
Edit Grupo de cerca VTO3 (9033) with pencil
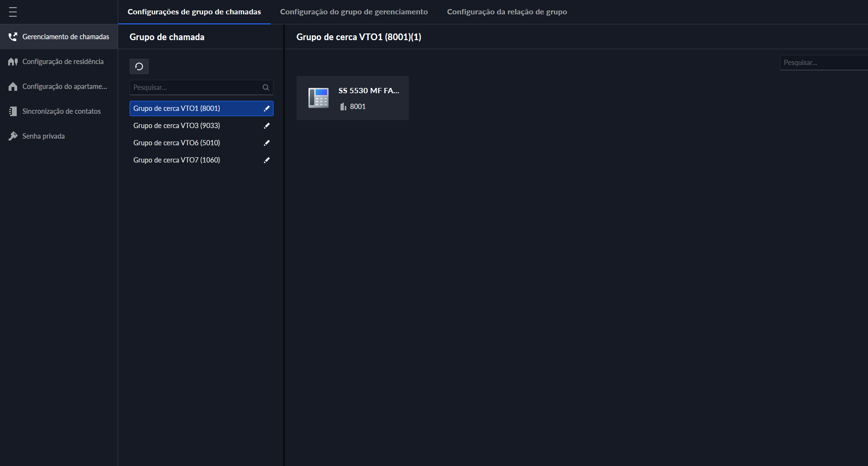pos(267,126)
